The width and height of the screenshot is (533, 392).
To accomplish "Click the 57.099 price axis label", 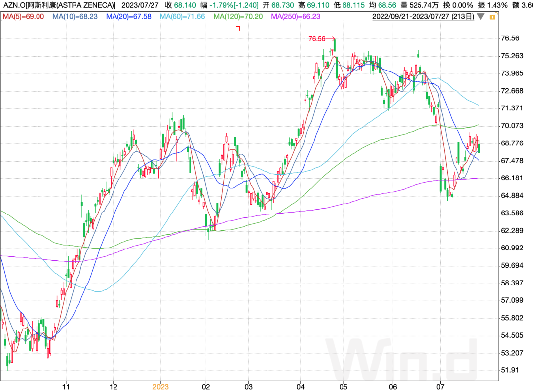I will click(512, 301).
